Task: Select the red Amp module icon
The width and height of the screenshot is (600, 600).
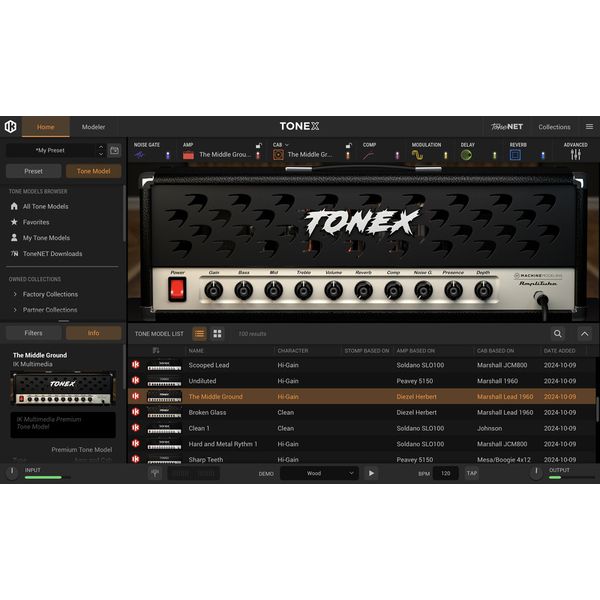Action: pyautogui.click(x=188, y=155)
